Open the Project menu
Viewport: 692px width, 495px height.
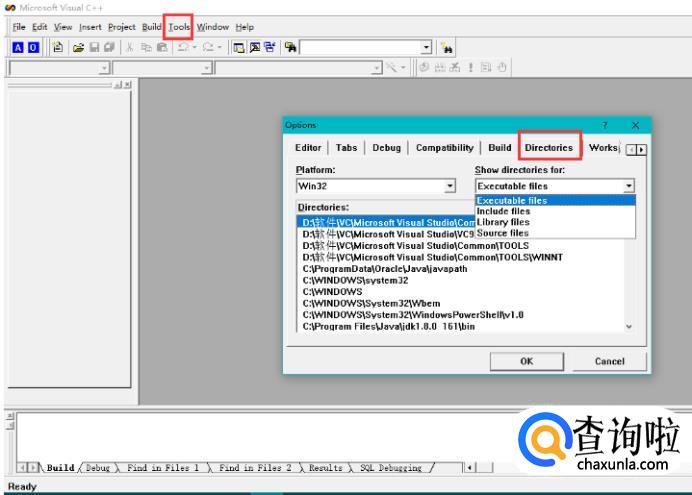[122, 27]
